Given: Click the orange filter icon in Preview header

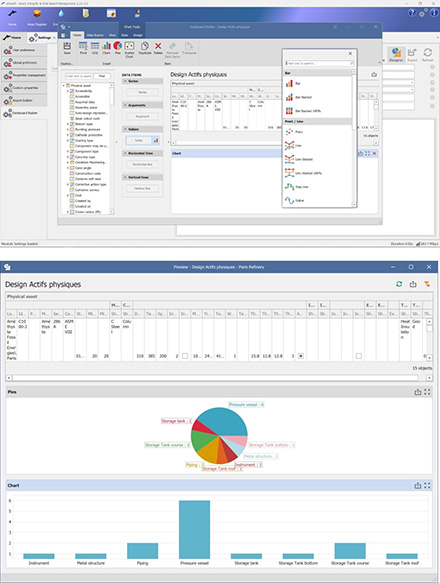Looking at the screenshot, I should (x=427, y=284).
